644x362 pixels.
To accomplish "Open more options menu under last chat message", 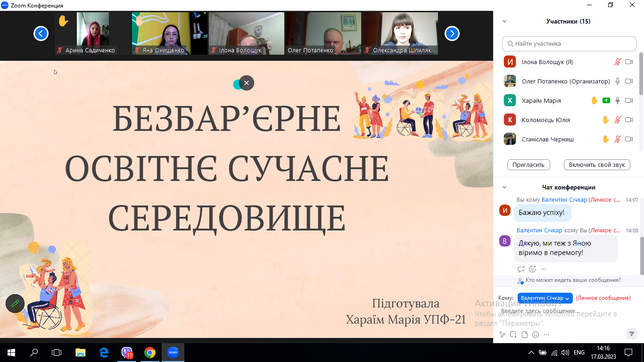I will [x=544, y=269].
